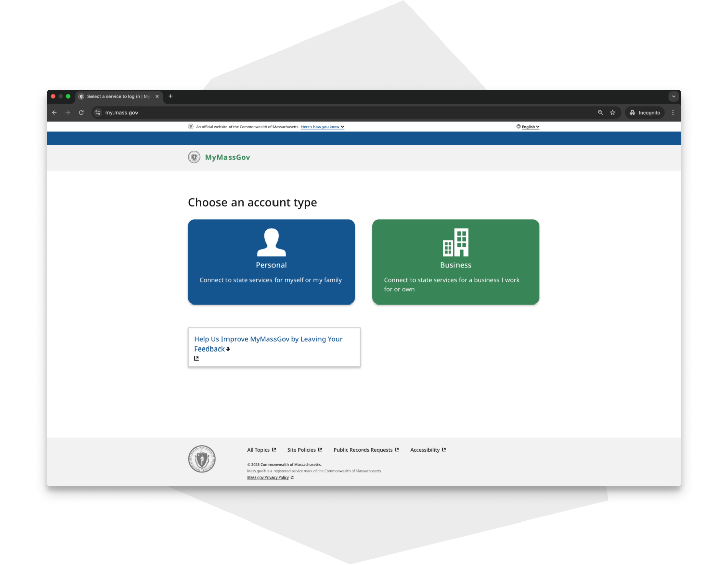Click the site information icon in address bar
Viewport: 728px width, 565px height.
[x=98, y=113]
